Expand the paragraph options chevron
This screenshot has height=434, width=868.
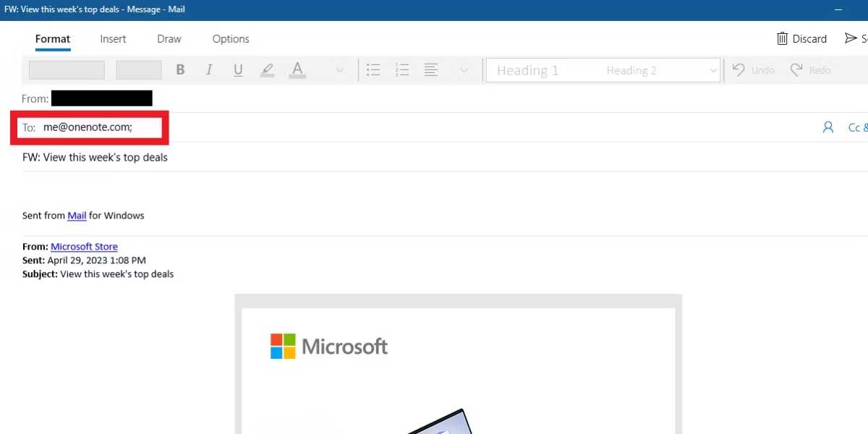(464, 69)
